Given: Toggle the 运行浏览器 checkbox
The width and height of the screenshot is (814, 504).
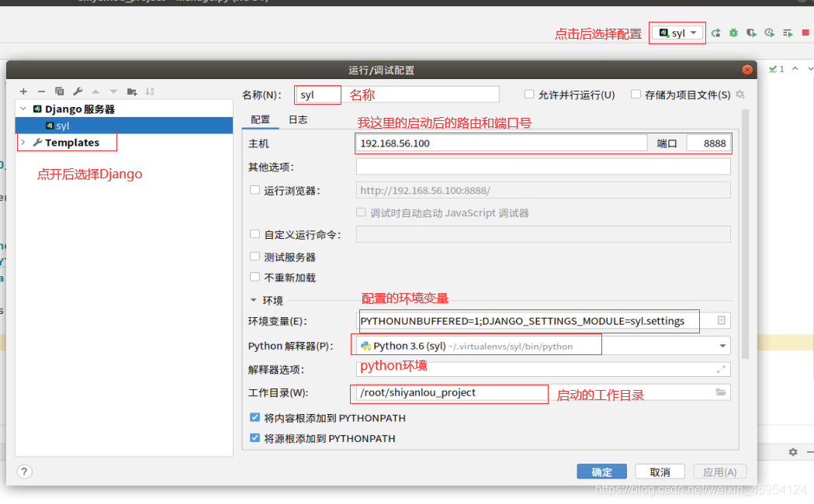Looking at the screenshot, I should pos(255,190).
